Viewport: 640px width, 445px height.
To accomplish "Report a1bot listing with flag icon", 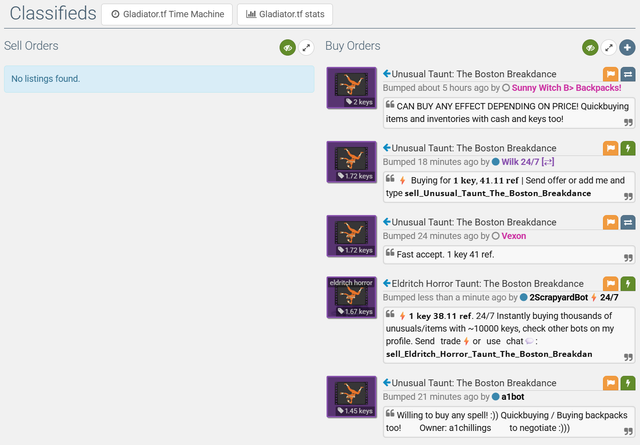I will click(x=611, y=383).
